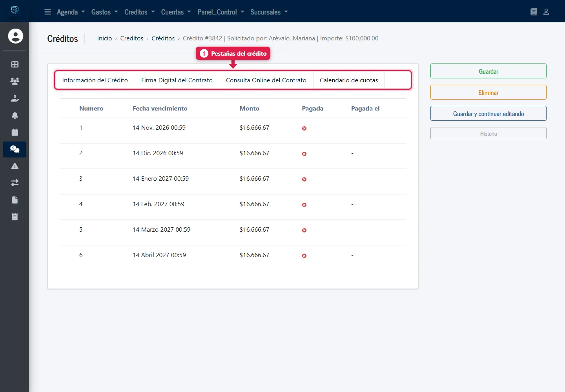Click the unpaid red X for installment 4

pos(304,205)
